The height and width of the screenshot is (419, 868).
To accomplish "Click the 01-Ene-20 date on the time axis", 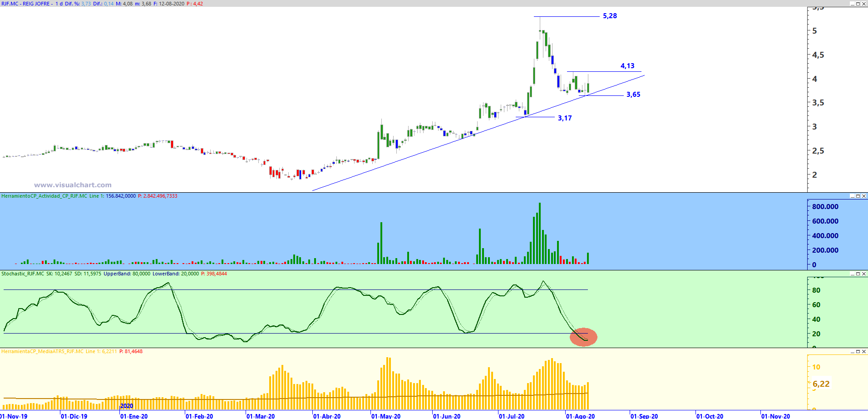I will pos(134,416).
